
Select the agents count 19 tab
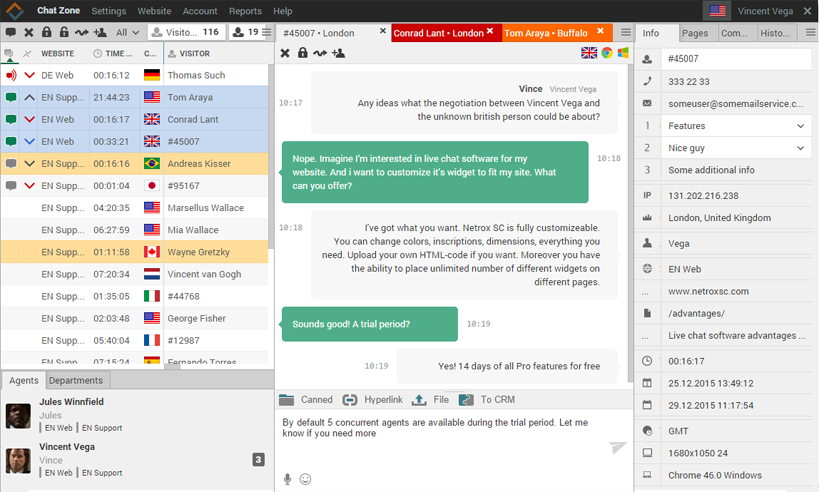(245, 32)
